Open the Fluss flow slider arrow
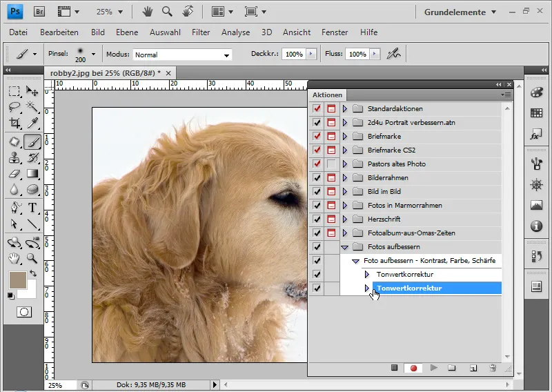Viewport: 552px width, 392px height. [375, 54]
